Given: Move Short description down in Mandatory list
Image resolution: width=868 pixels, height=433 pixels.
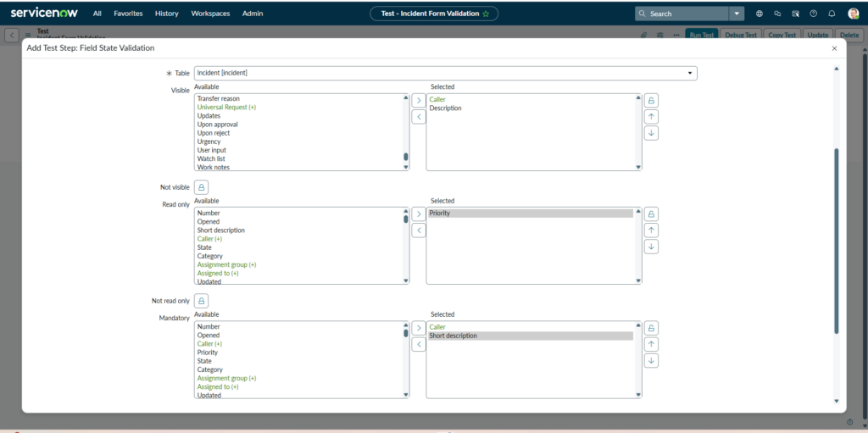Looking at the screenshot, I should (x=651, y=360).
